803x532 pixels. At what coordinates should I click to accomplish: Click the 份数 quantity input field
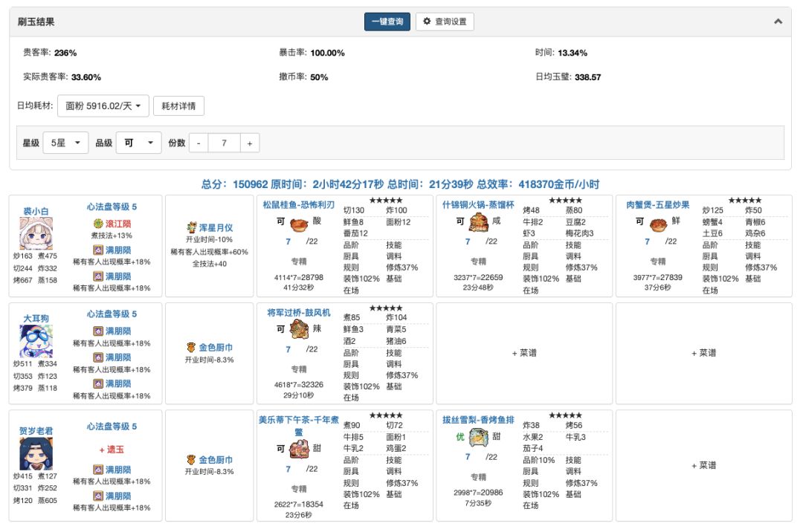pos(224,143)
